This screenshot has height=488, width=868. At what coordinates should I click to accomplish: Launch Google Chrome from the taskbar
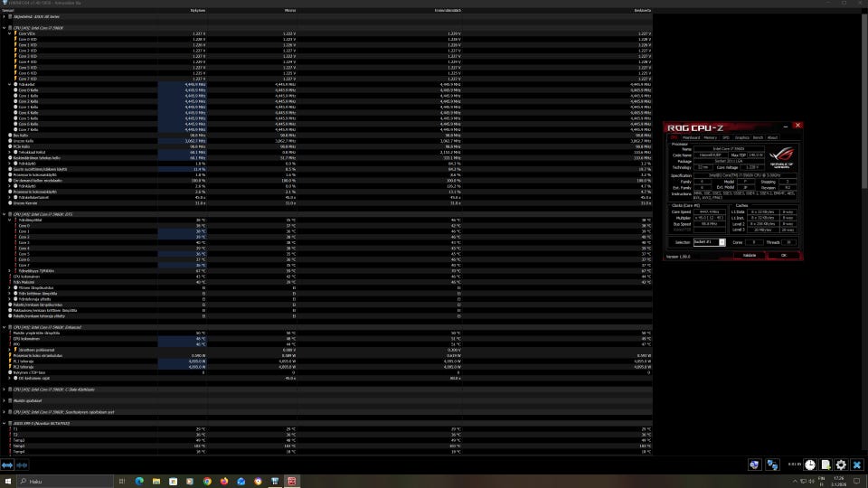[207, 482]
